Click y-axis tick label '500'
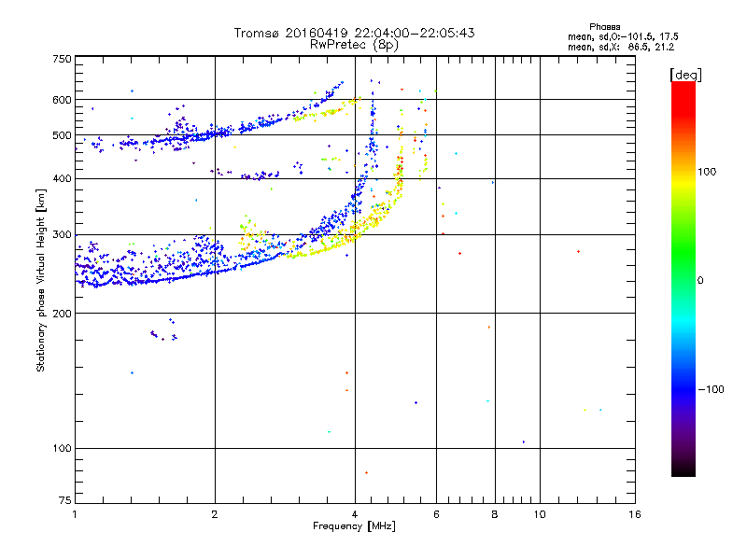The width and height of the screenshot is (747, 560). 62,135
